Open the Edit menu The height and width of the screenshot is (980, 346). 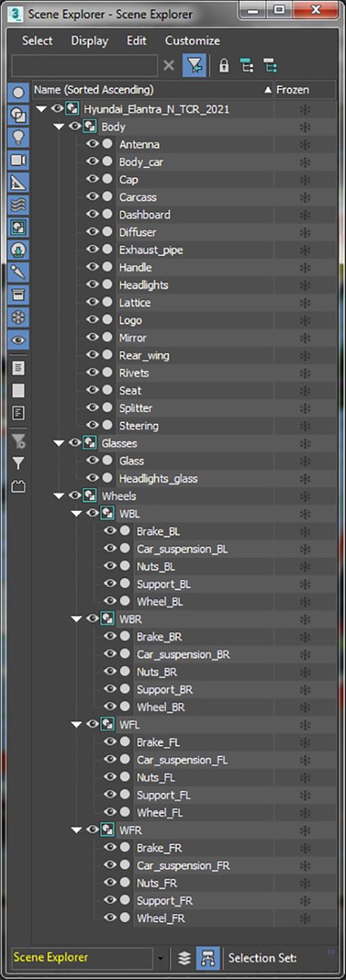tap(136, 41)
